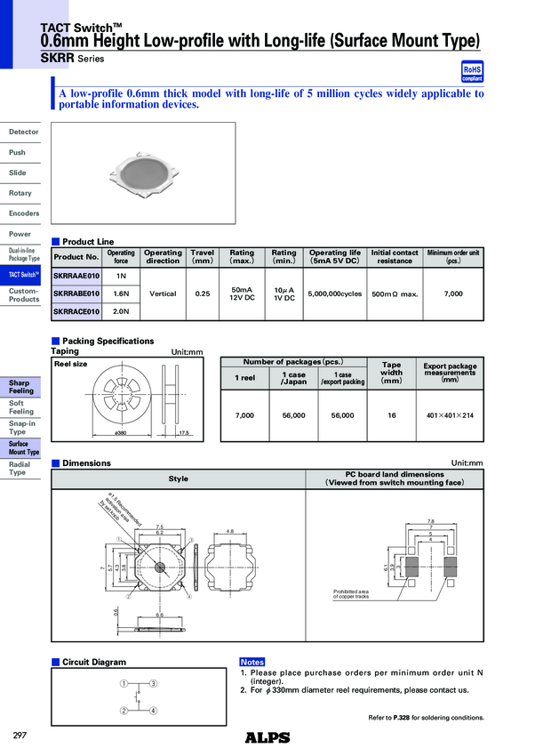Click the 500mΩ max. resistance value
The width and height of the screenshot is (535, 756).
click(x=395, y=294)
